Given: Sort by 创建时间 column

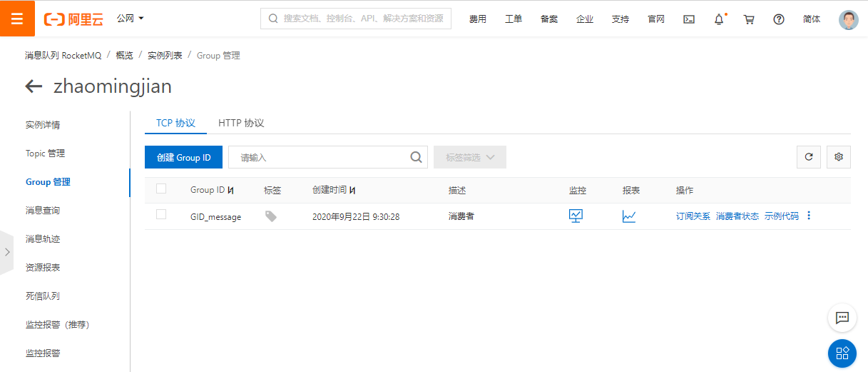Looking at the screenshot, I should coord(352,191).
